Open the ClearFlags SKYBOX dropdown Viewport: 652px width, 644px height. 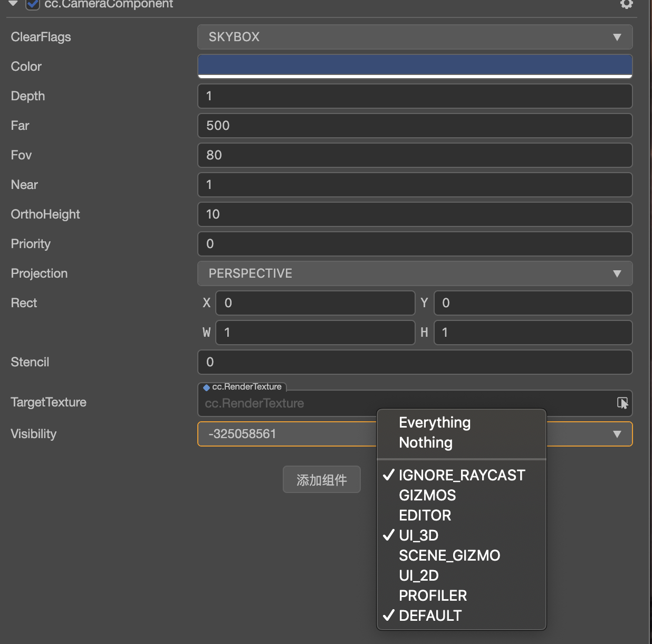(415, 37)
